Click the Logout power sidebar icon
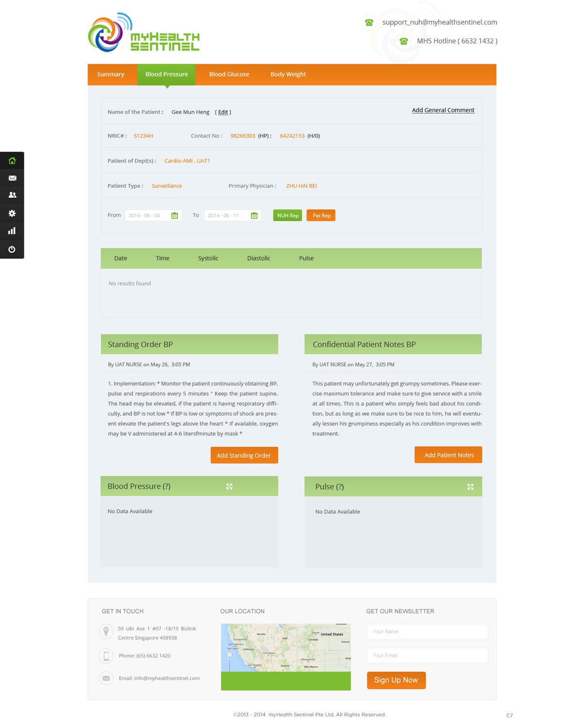This screenshot has width=584, height=728. [12, 249]
